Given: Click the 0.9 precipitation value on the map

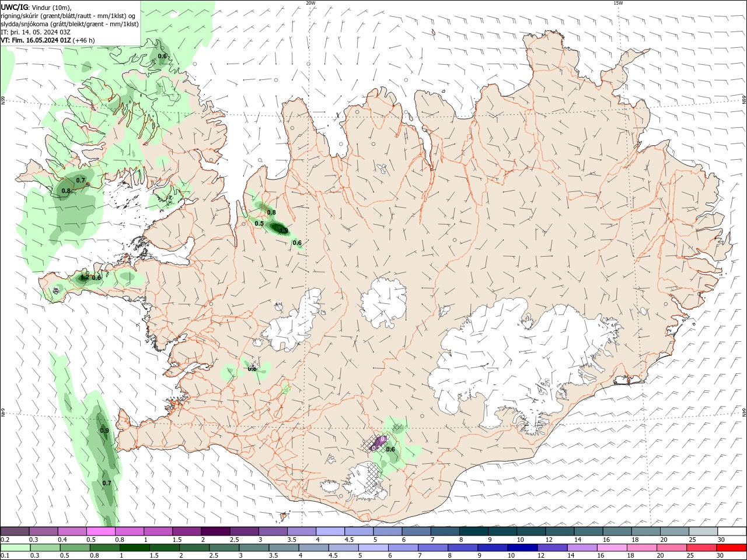Looking at the screenshot, I should [x=104, y=430].
